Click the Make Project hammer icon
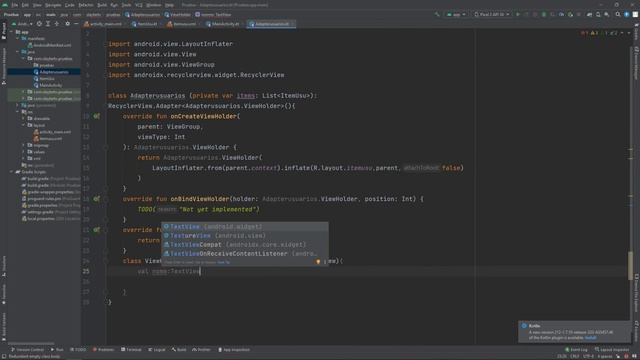Image resolution: width=640 pixels, height=360 pixels. tap(437, 14)
